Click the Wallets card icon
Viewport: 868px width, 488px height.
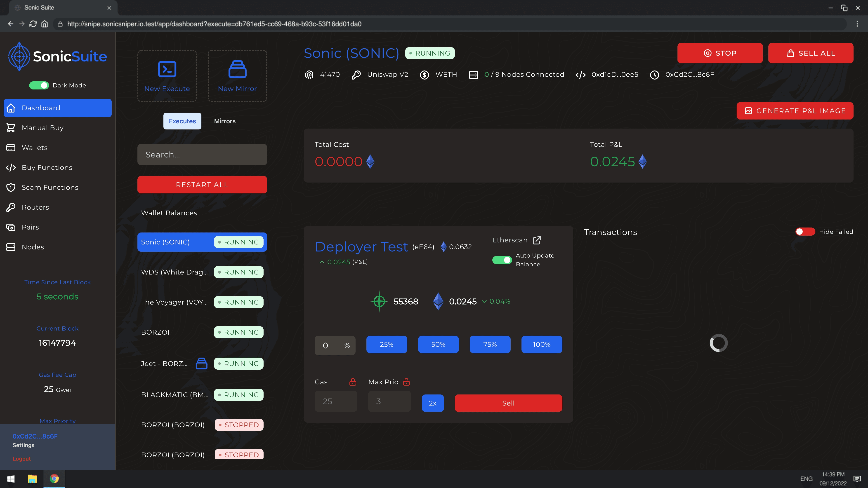(11, 148)
